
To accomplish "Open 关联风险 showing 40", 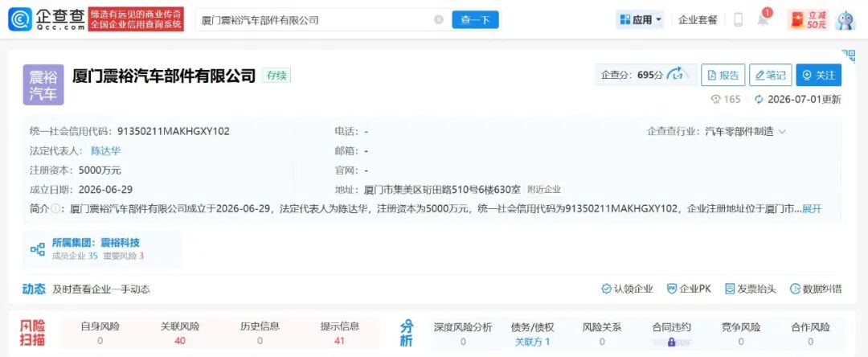I will point(180,333).
